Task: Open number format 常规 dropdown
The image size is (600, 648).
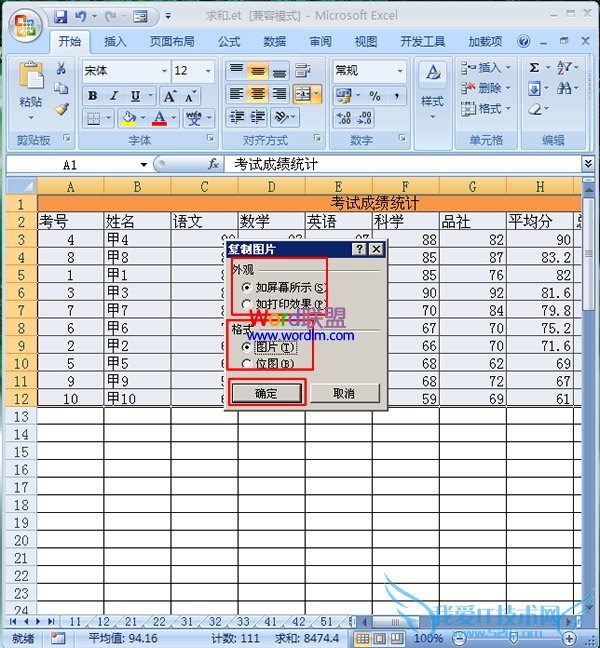Action: click(x=400, y=71)
